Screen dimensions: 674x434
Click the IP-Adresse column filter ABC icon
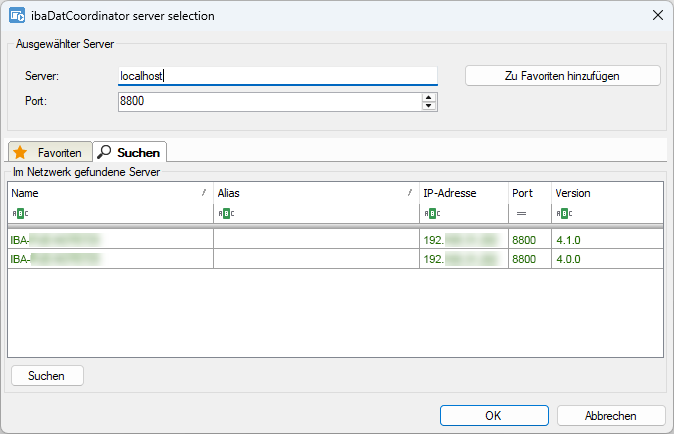432,214
